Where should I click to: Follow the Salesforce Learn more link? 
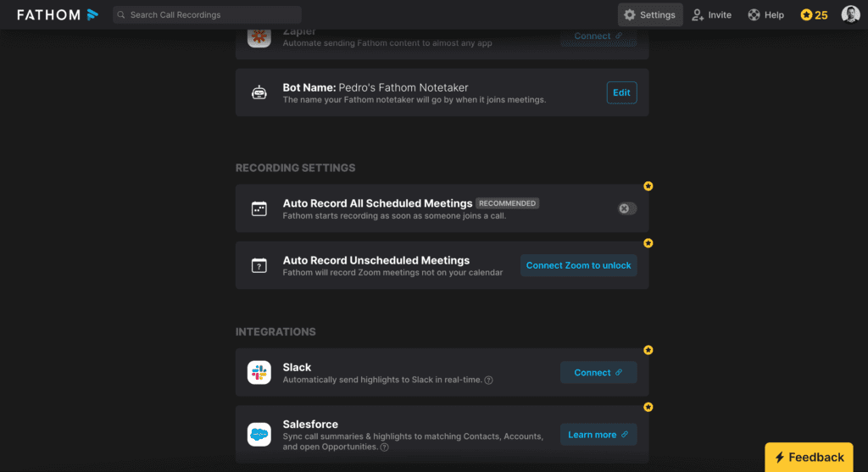click(x=598, y=435)
